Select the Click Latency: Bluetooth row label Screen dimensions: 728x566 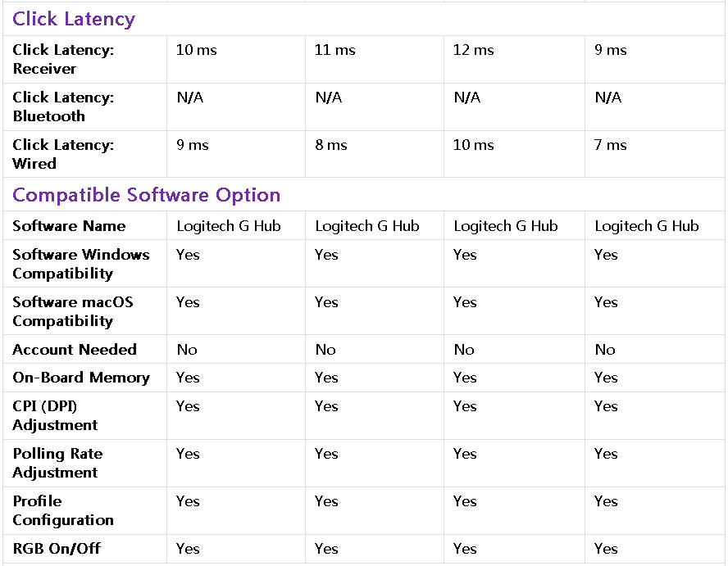(63, 106)
